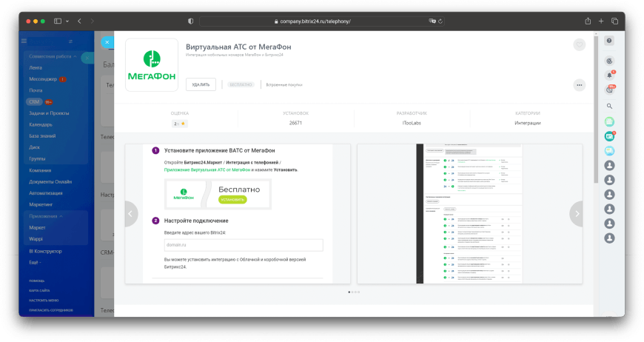Click НАСТРОИТЬ МЕНЮ footer link

[44, 300]
